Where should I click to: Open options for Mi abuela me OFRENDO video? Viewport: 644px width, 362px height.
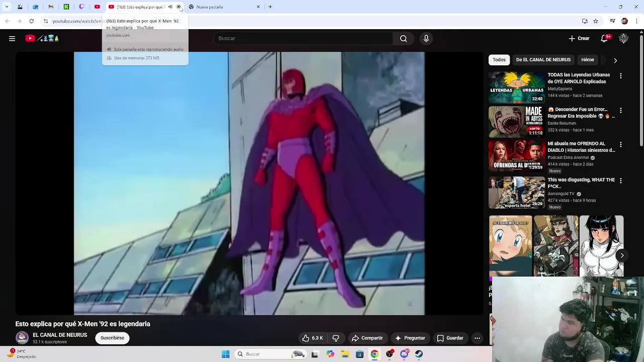pyautogui.click(x=620, y=144)
